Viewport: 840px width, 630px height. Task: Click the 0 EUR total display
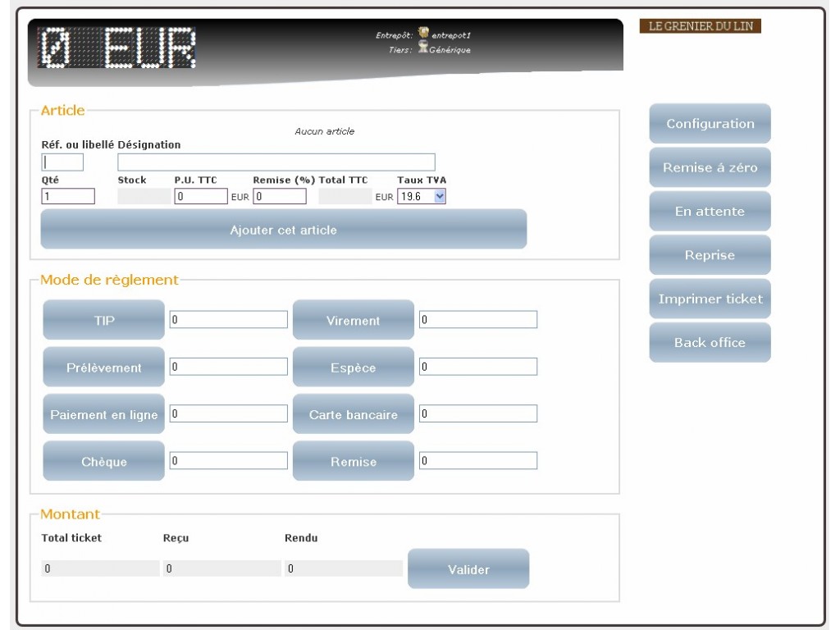(x=116, y=48)
